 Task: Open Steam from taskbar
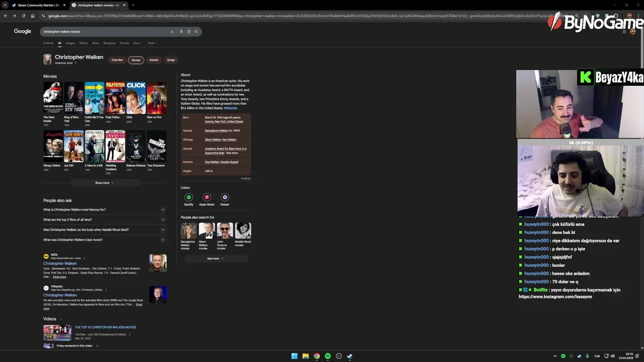tap(350, 356)
